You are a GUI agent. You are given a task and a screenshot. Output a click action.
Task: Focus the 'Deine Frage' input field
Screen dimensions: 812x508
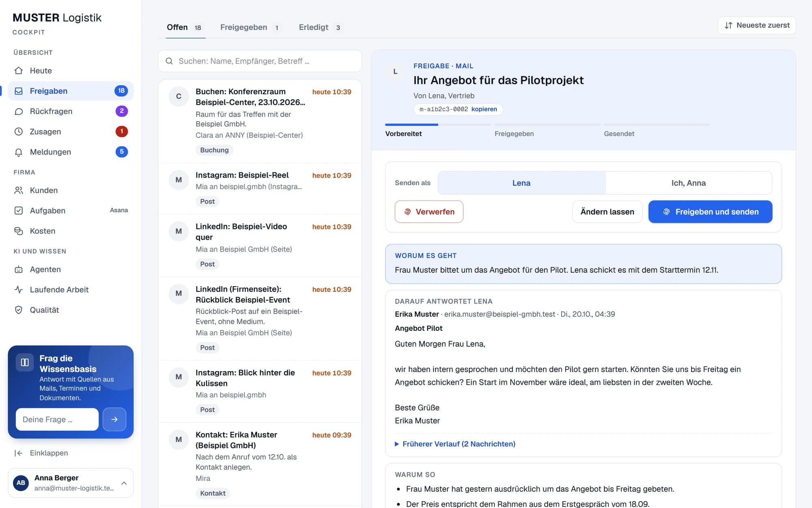(x=57, y=419)
